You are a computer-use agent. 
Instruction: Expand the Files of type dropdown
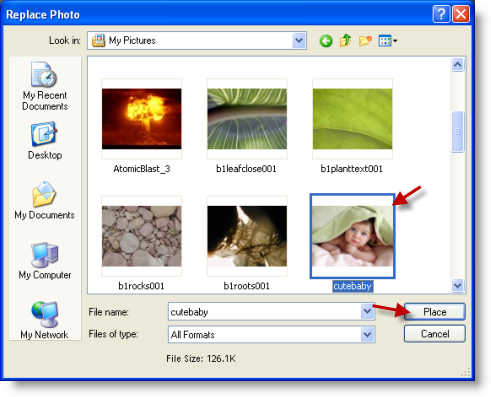(x=367, y=334)
